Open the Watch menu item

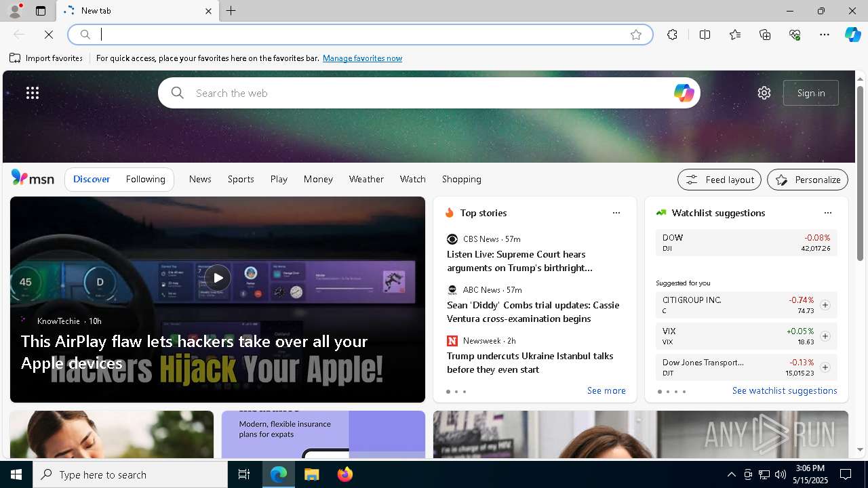(x=413, y=179)
